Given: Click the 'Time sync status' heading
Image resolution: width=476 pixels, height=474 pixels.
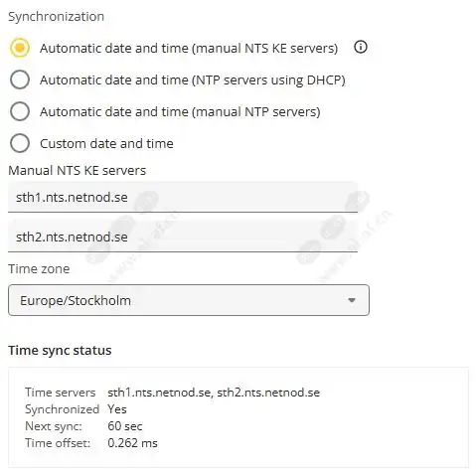Looking at the screenshot, I should click(x=60, y=351).
